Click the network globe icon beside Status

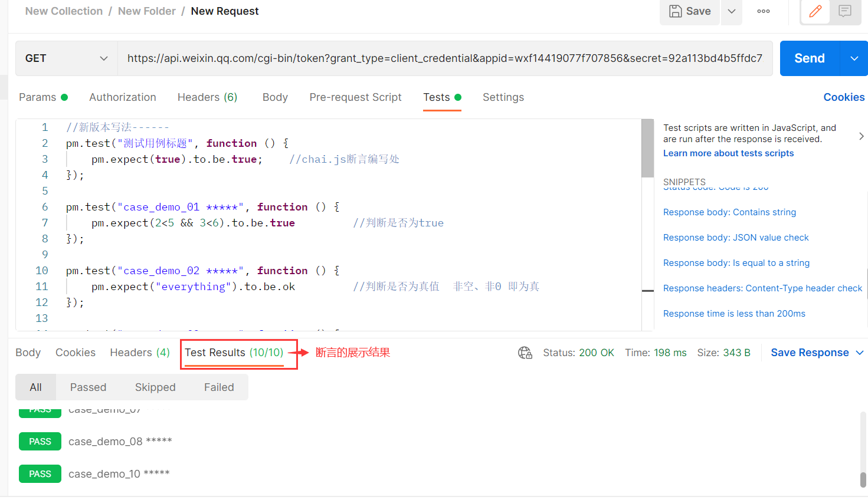click(x=525, y=353)
